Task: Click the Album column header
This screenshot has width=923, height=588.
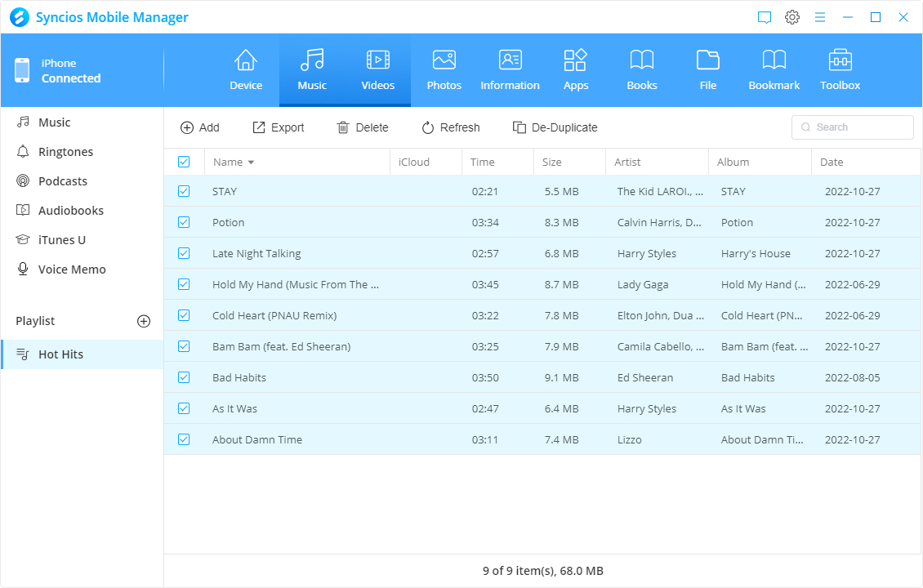Action: pyautogui.click(x=760, y=162)
